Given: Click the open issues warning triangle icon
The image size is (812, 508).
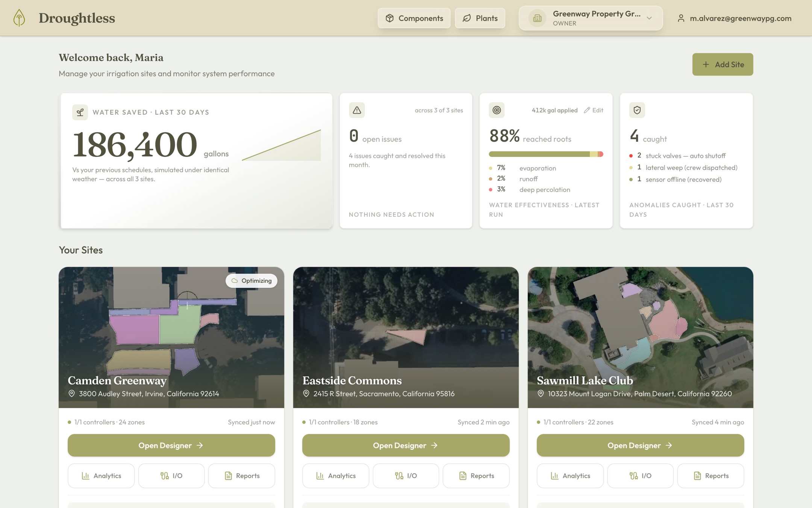Looking at the screenshot, I should click(x=357, y=110).
